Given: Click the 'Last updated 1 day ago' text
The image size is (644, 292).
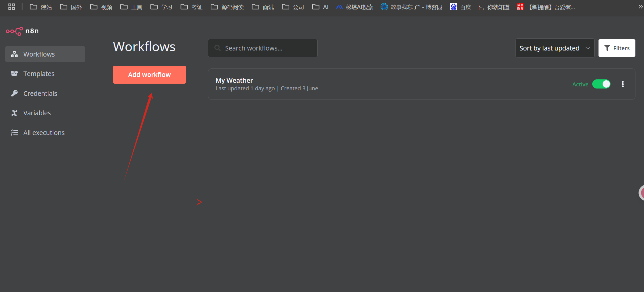Looking at the screenshot, I should pos(245,89).
